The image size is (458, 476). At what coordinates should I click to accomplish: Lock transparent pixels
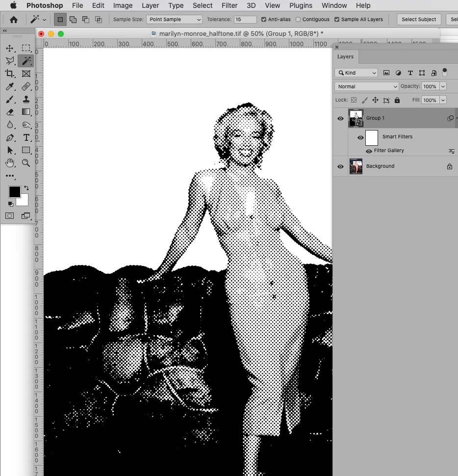coord(354,100)
